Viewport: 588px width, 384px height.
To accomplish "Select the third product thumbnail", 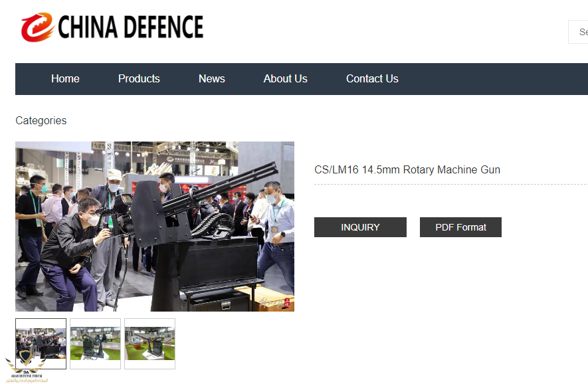I will [149, 343].
